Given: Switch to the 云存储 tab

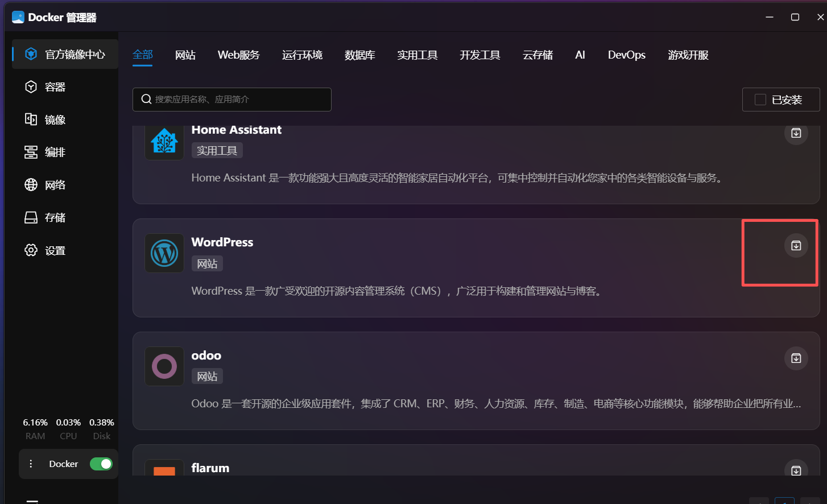Looking at the screenshot, I should click(538, 55).
